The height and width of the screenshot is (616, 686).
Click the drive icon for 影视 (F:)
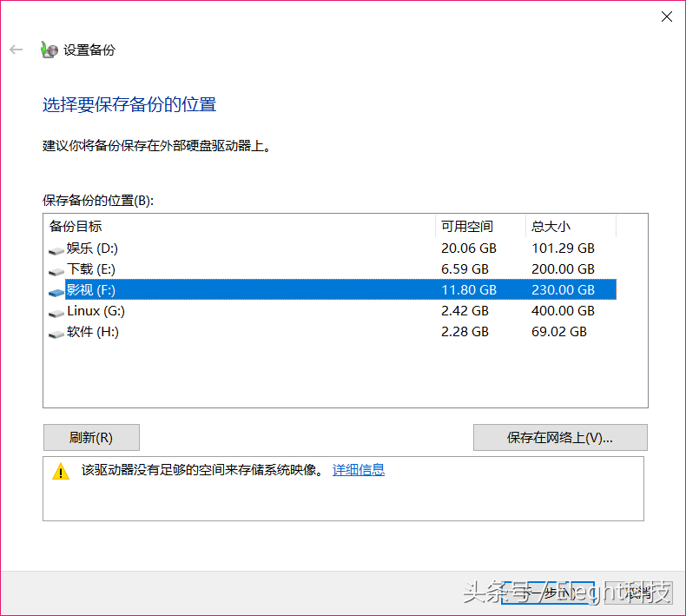(x=56, y=293)
